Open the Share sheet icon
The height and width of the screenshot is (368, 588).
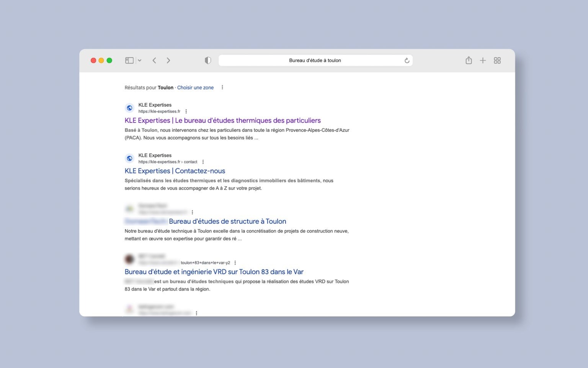[469, 61]
